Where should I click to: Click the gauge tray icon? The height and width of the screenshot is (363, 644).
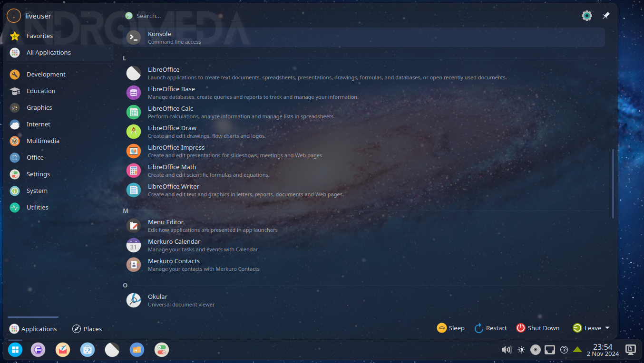[564, 350]
